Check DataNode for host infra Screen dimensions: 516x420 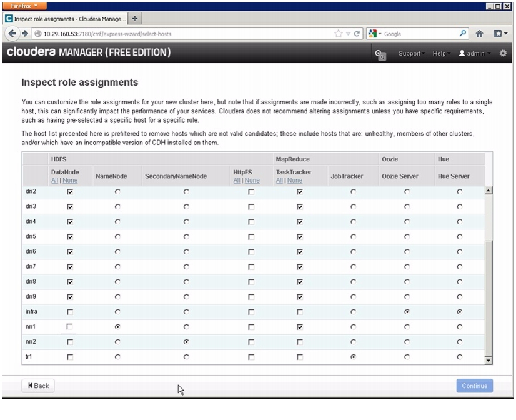(x=70, y=312)
